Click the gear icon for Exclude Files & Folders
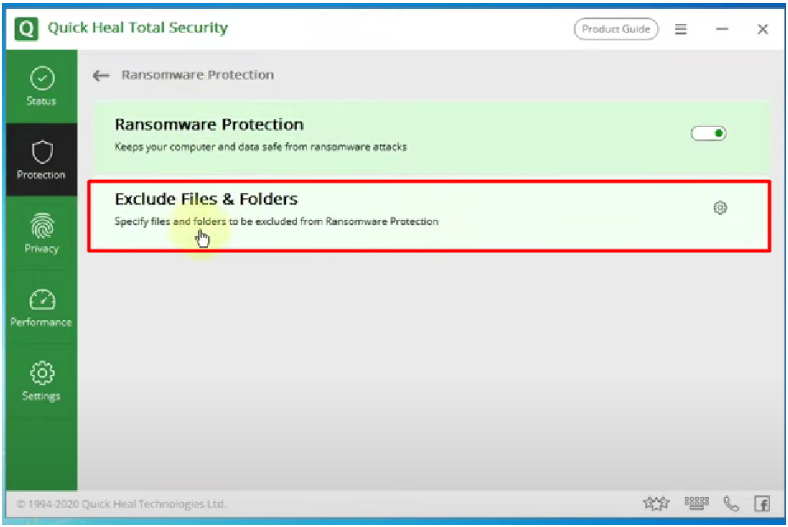Screen dimensions: 788x527 coord(720,207)
